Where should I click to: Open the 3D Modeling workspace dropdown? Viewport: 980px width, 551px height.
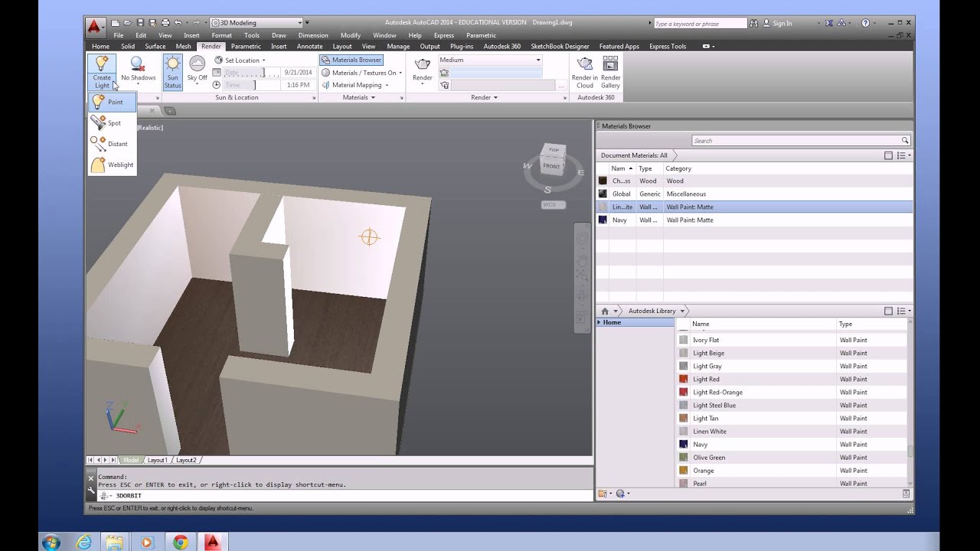(256, 23)
